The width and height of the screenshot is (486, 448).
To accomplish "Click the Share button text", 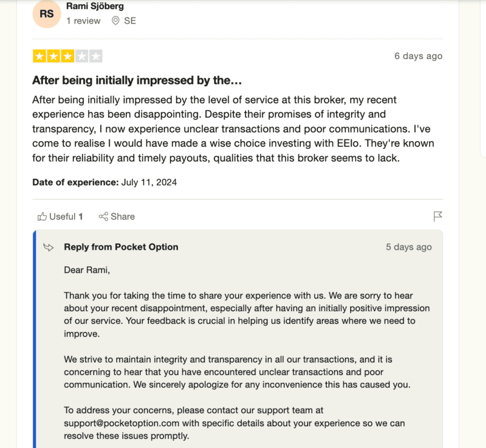I will (x=122, y=216).
